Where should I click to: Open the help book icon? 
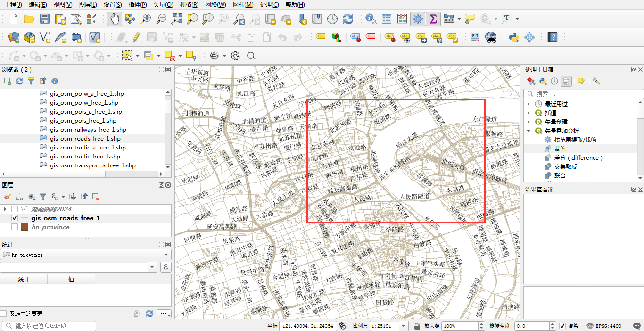(553, 37)
